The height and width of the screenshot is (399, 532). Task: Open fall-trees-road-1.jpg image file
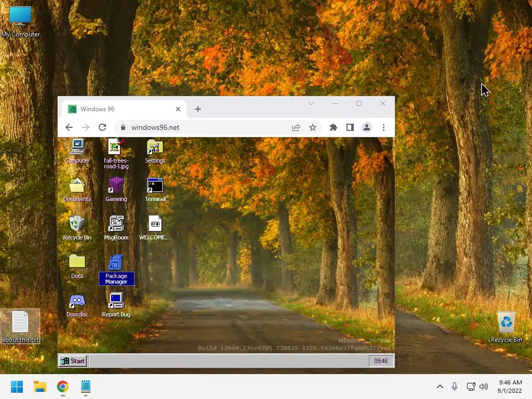coord(116,154)
